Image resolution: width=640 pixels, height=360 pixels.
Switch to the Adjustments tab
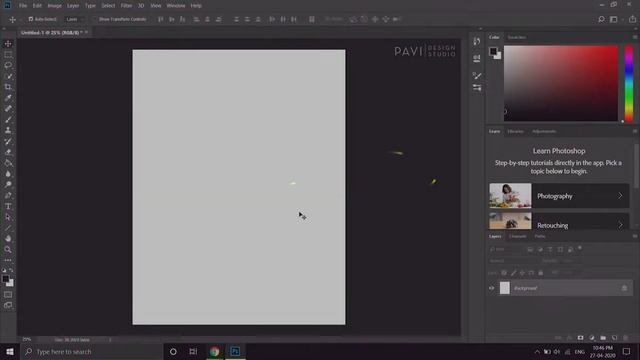coord(544,131)
